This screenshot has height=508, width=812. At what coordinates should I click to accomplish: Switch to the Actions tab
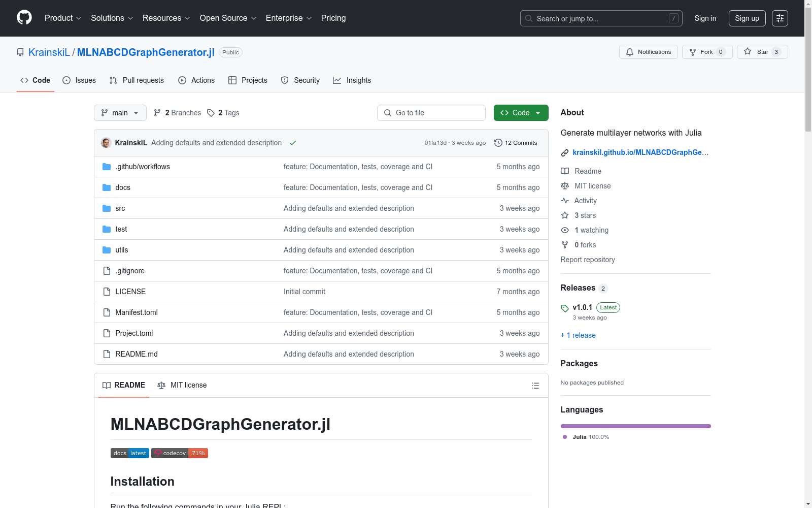(x=196, y=80)
